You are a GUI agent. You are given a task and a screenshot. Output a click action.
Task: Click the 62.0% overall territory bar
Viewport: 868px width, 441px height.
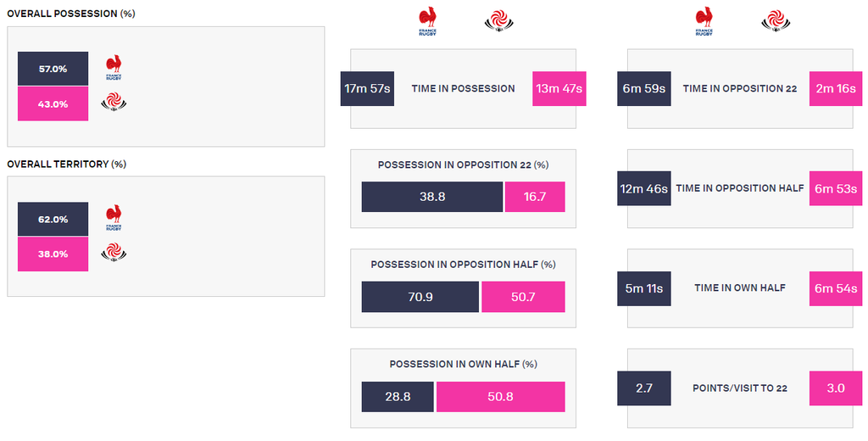coord(53,220)
